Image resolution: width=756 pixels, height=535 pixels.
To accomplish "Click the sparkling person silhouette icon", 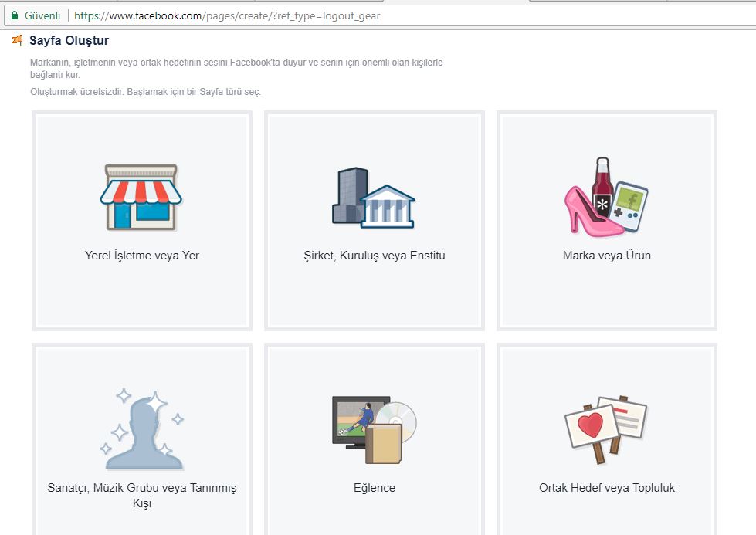I will pos(142,429).
